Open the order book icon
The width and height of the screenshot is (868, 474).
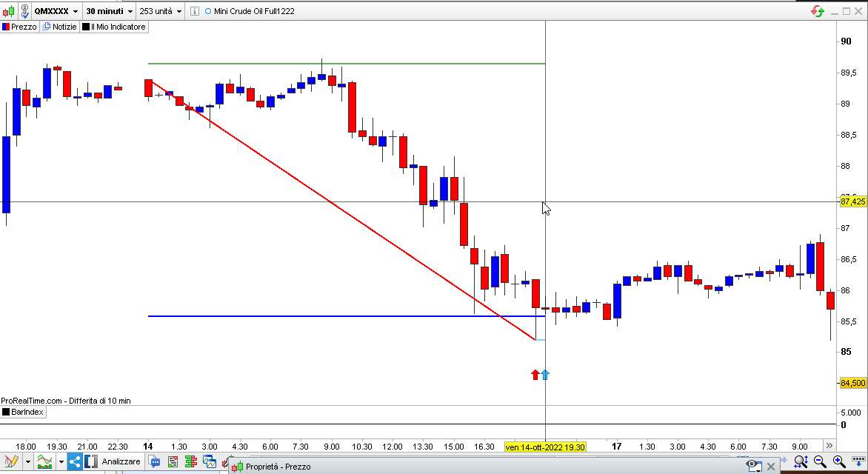[x=191, y=461]
